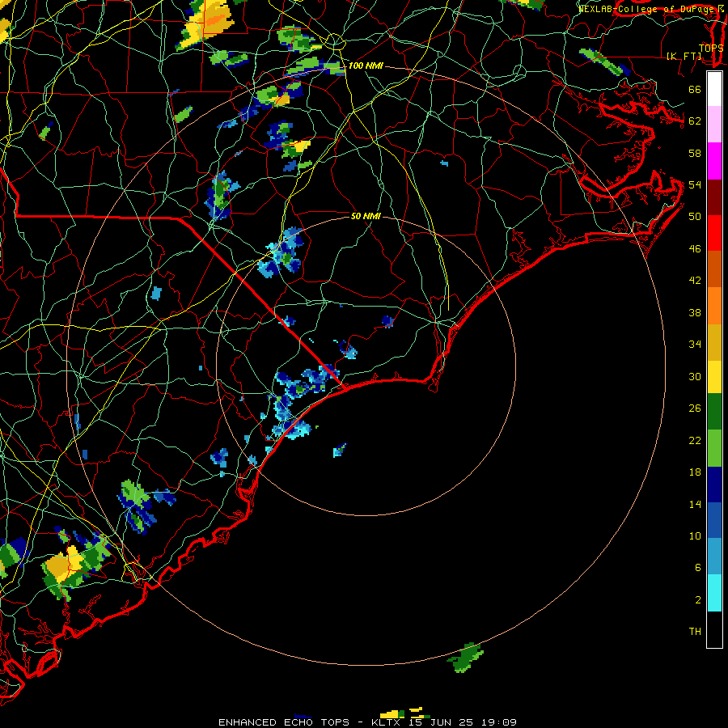Screen dimensions: 728x728
Task: Click the 100 NMI range ring label
Action: click(x=366, y=66)
